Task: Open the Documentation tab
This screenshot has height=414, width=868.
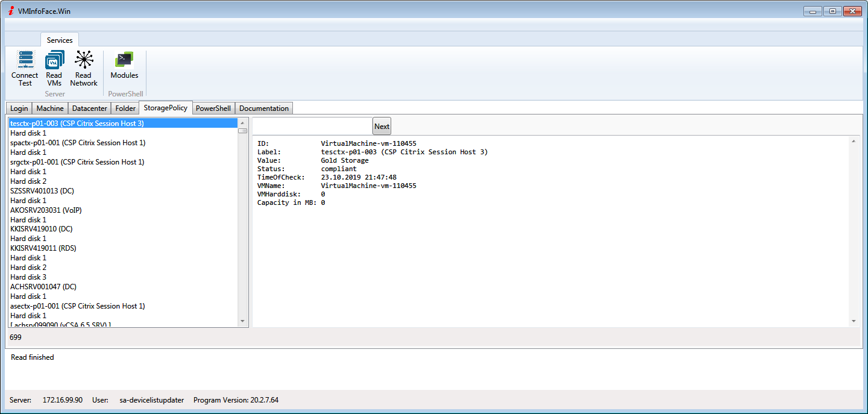Action: click(264, 108)
